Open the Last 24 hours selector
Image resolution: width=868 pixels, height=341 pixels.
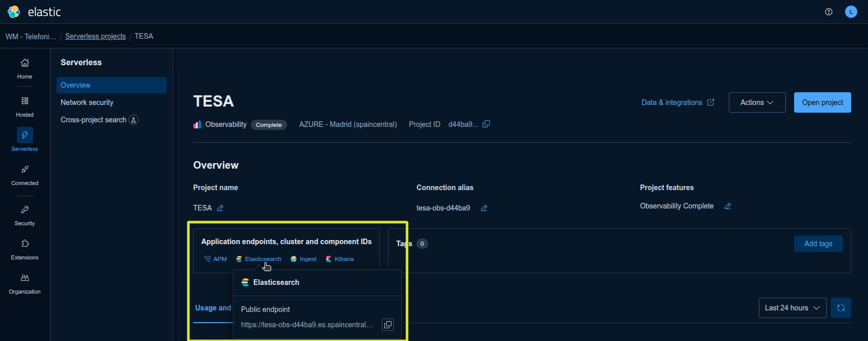click(793, 308)
